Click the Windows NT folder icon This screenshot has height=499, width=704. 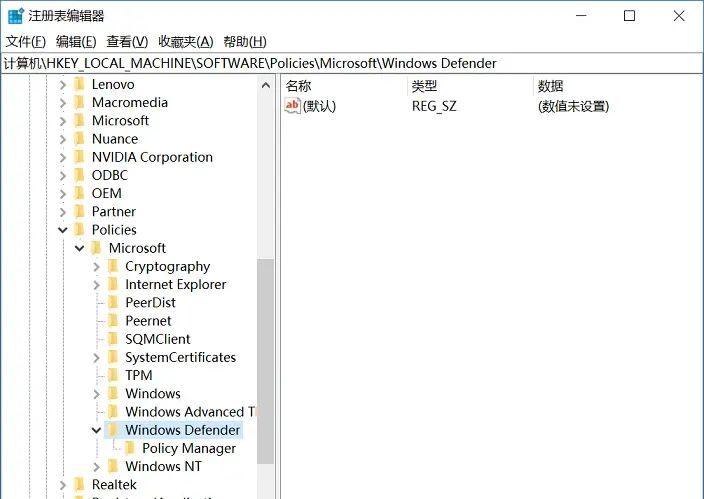tap(113, 466)
